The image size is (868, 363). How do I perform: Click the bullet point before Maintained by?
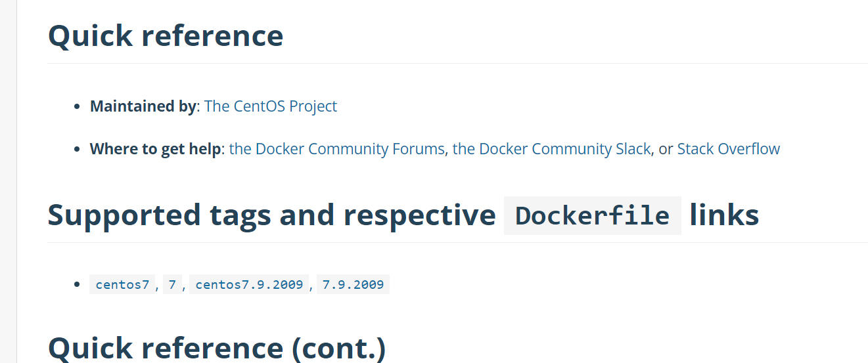pos(78,107)
